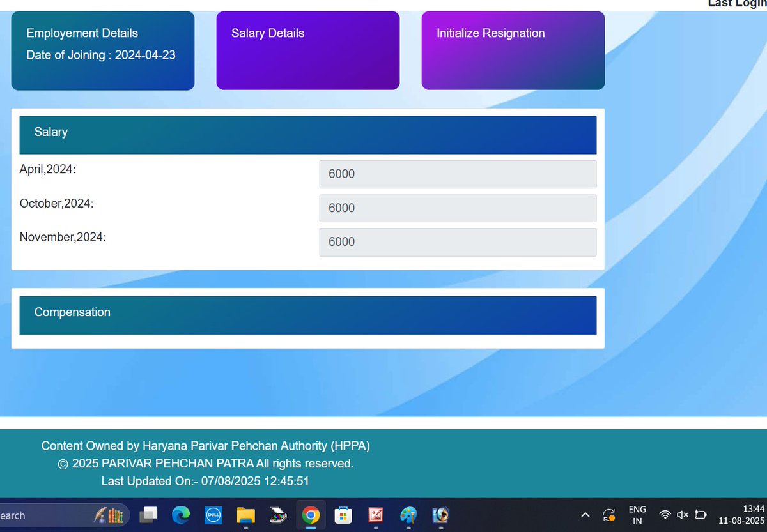
Task: Click the November,2024: label
Action: pos(63,237)
